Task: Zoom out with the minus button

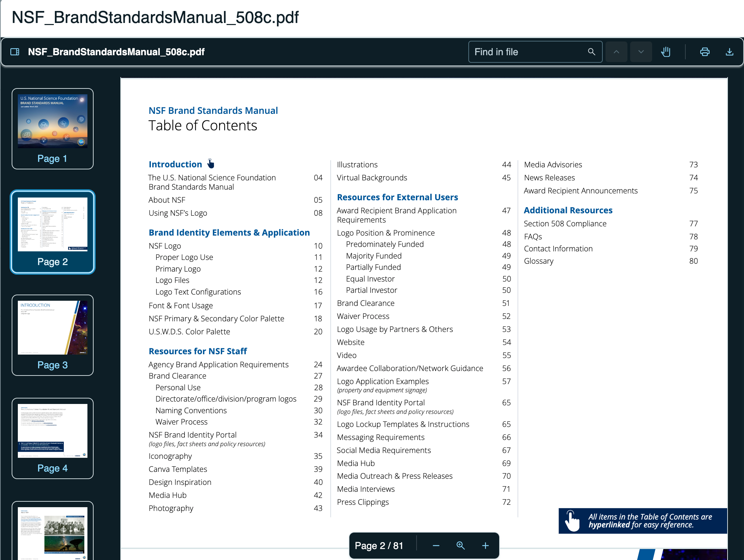Action: (x=436, y=546)
